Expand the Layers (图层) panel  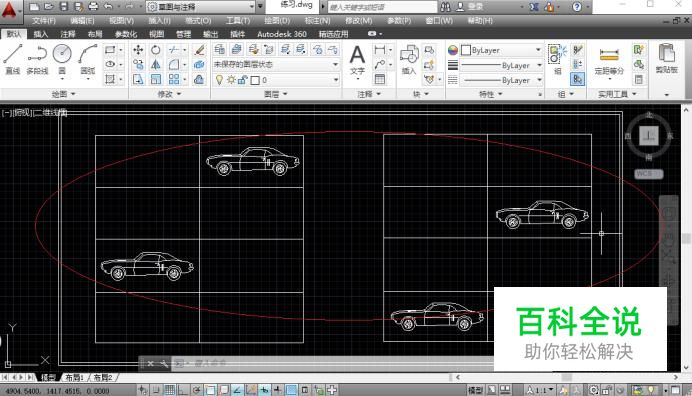pos(276,94)
